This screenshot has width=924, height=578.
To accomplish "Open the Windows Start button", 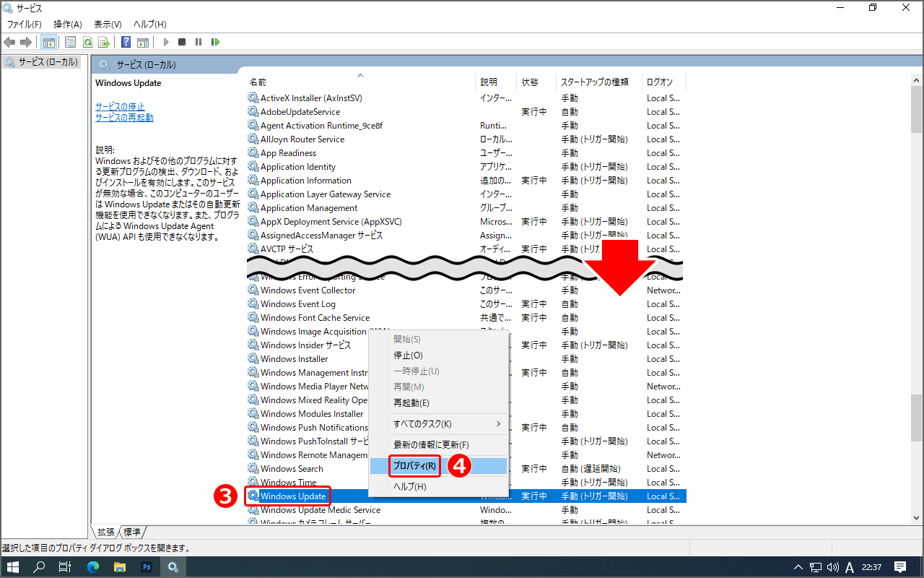I will tap(13, 567).
